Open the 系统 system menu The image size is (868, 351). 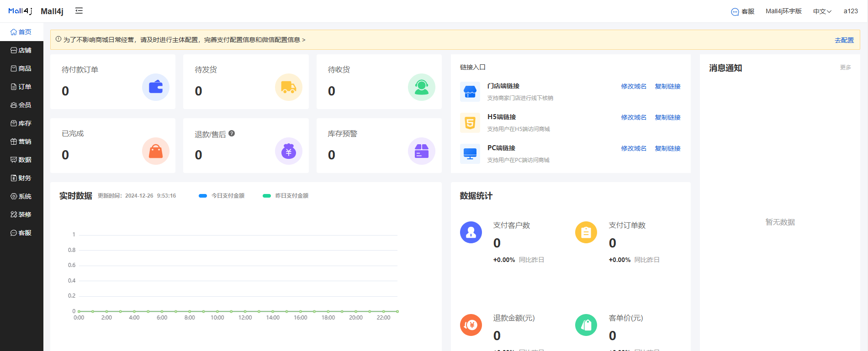click(21, 196)
